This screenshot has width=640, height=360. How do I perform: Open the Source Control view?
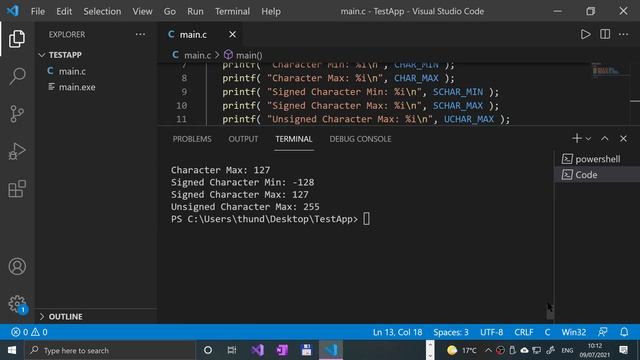17,114
